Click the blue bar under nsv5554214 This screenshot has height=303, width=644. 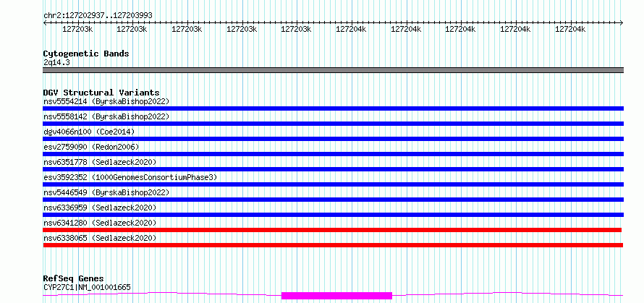[x=333, y=108]
